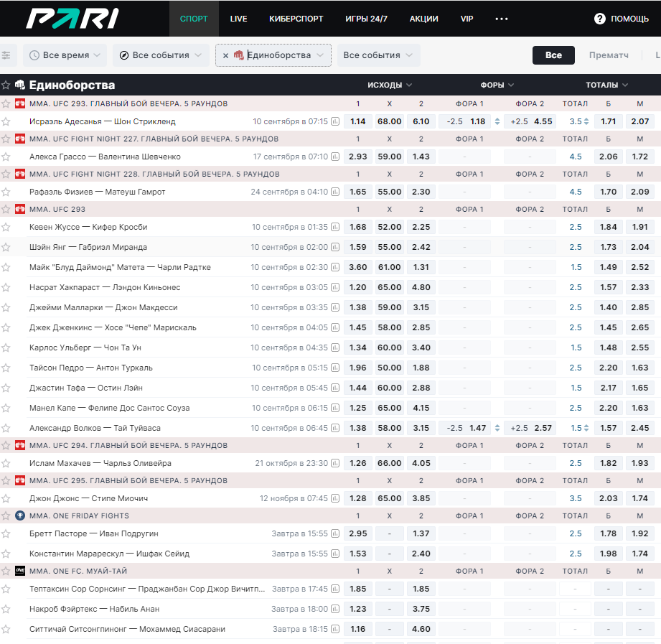661x644 pixels.
Task: Favorite Ислам Махачев — Чарльз Оливейра match
Action: click(x=6, y=464)
